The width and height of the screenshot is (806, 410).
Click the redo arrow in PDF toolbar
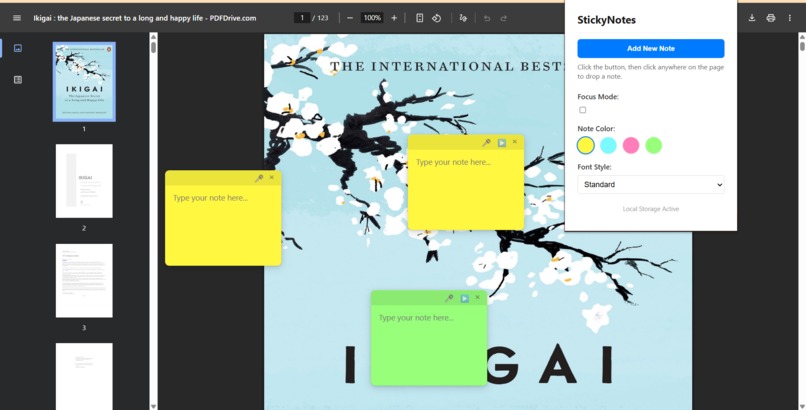pyautogui.click(x=504, y=18)
